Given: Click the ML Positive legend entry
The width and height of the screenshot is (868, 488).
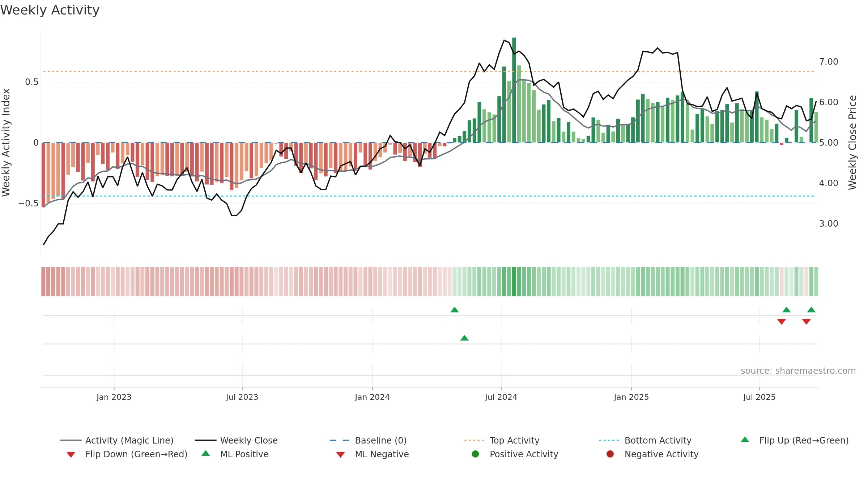Looking at the screenshot, I should point(235,454).
